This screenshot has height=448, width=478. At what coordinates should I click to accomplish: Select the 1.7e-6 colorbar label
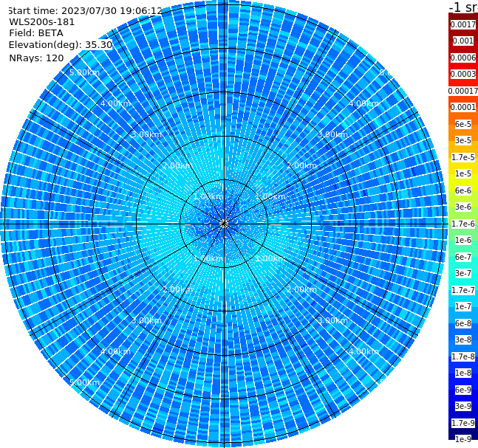coord(463,224)
